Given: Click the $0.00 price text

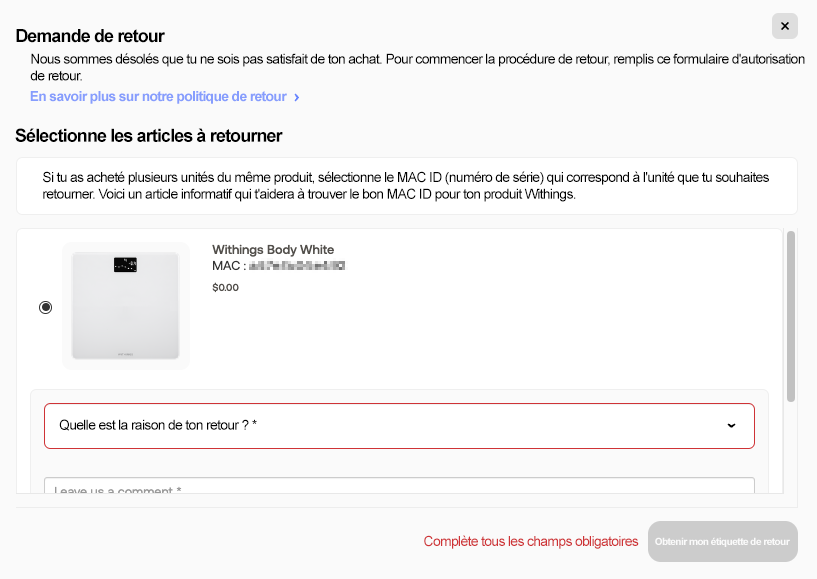Looking at the screenshot, I should (x=226, y=288).
